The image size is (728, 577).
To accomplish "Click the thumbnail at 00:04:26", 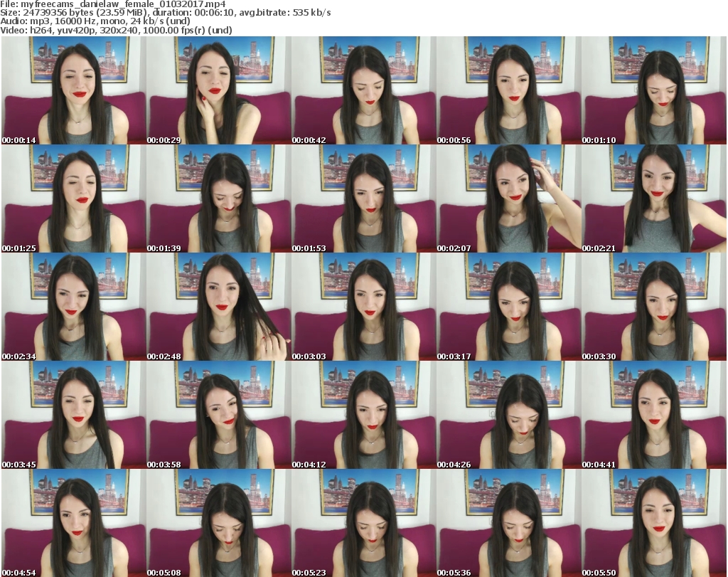I will pyautogui.click(x=508, y=415).
